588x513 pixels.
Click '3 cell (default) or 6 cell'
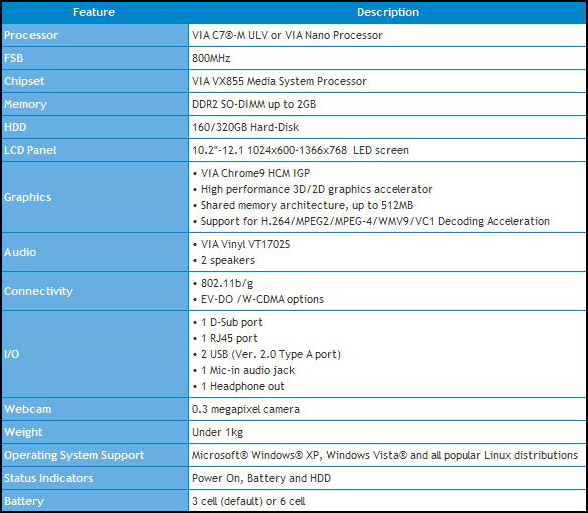(249, 501)
